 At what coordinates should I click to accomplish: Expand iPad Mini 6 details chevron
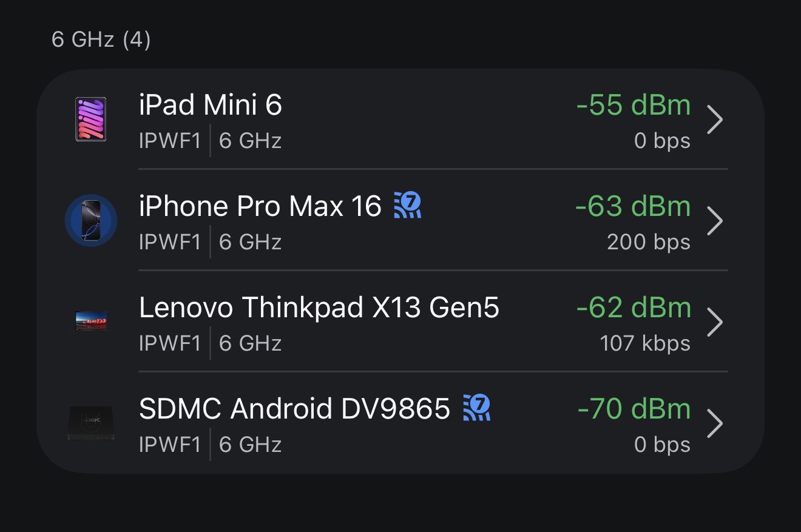[x=715, y=120]
